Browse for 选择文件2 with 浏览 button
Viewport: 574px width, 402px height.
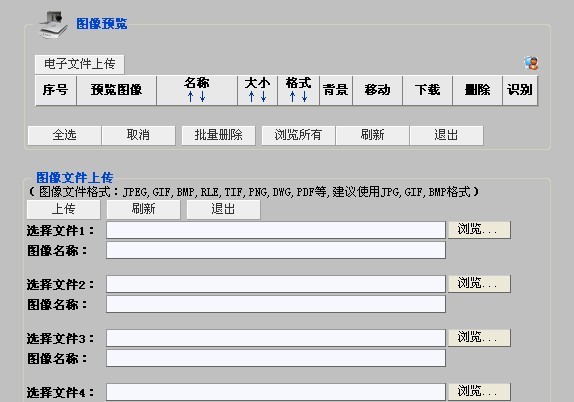point(479,284)
